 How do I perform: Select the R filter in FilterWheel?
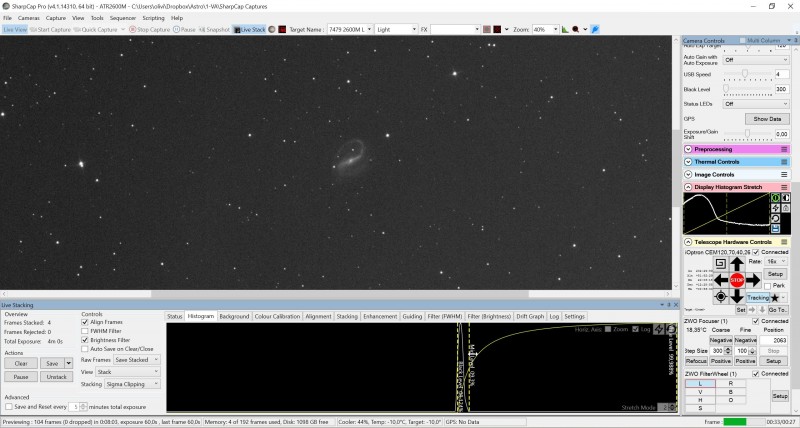tap(731, 383)
